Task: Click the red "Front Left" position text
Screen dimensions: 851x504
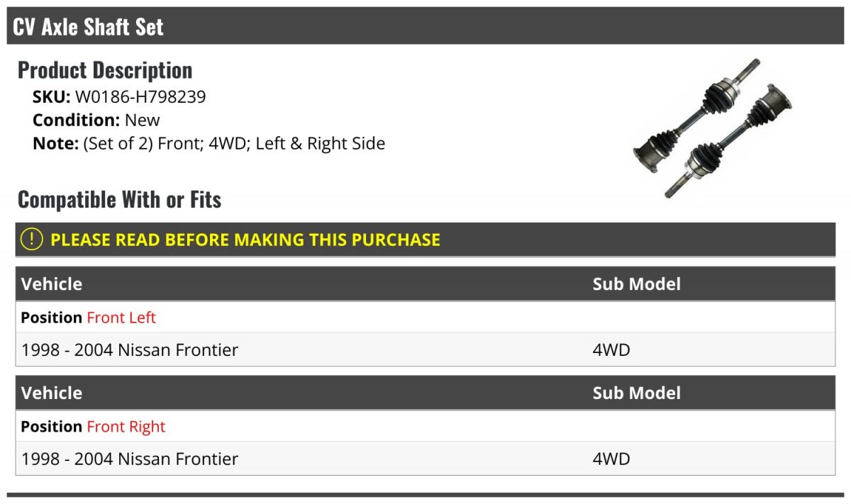Action: coord(121,318)
